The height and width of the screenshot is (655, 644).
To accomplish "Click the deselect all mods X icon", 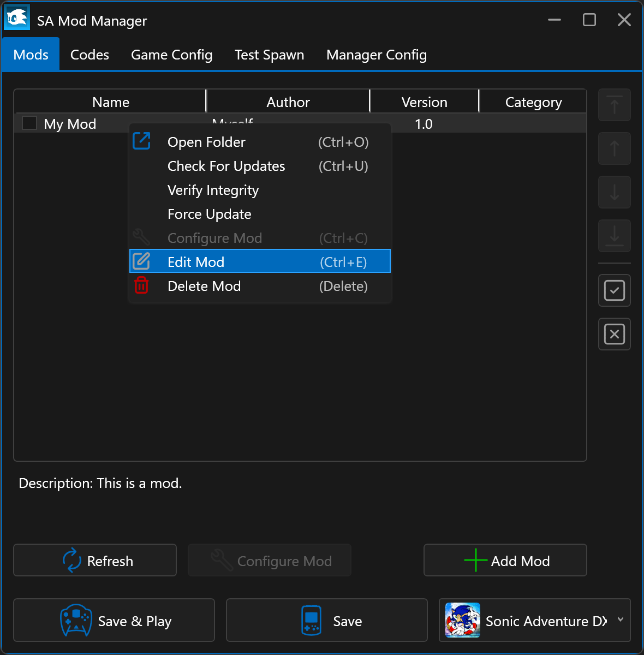I will (x=614, y=334).
